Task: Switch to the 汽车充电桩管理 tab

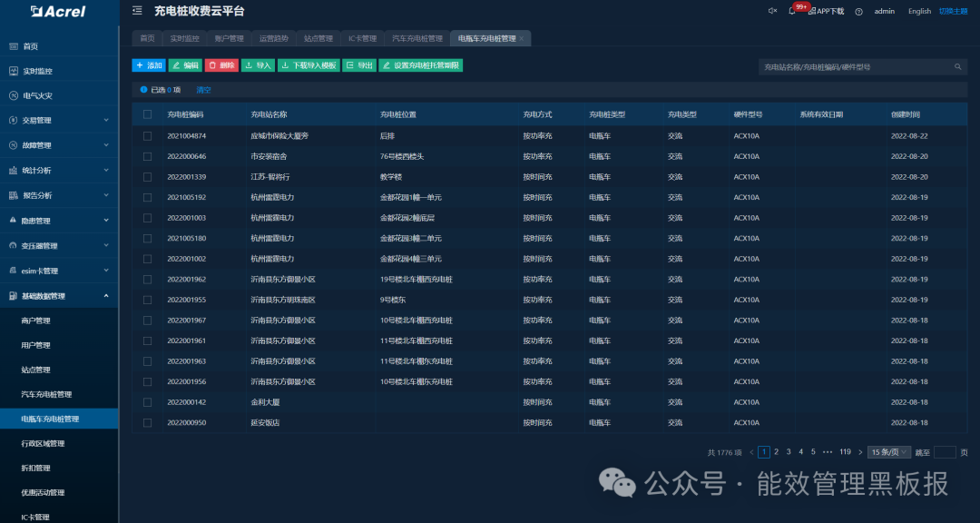Action: 416,38
